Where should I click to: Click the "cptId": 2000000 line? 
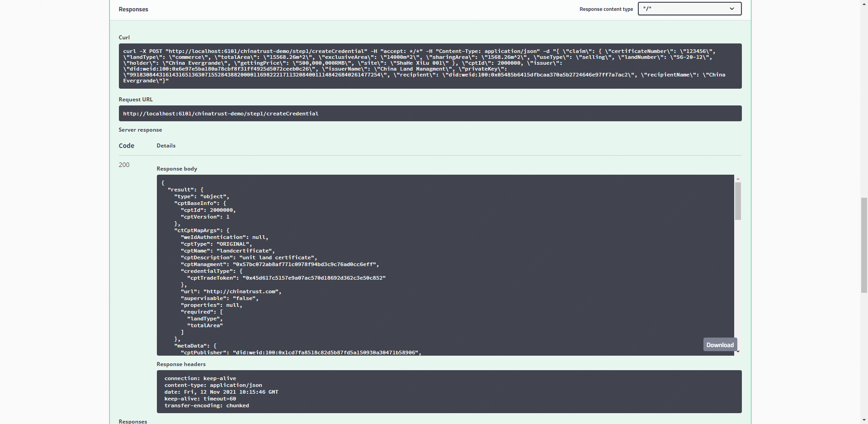(208, 210)
